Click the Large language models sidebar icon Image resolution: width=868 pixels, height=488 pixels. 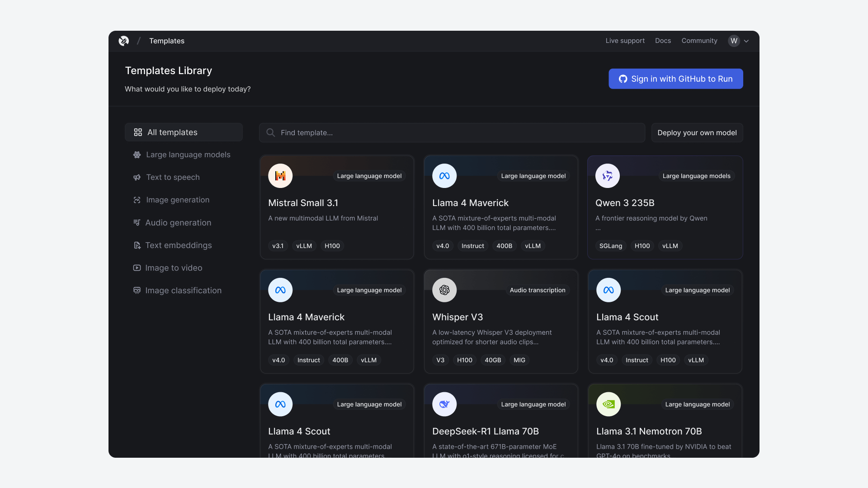137,155
